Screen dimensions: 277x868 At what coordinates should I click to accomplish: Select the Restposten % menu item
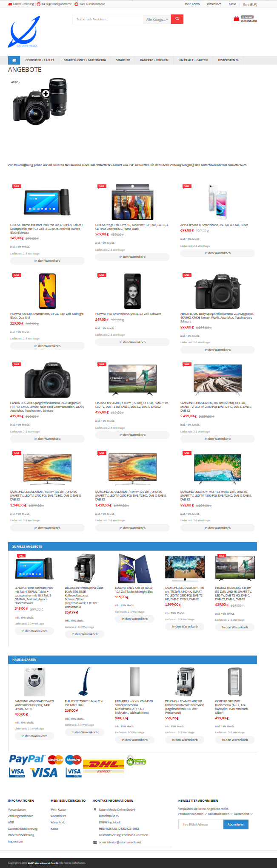tap(228, 60)
